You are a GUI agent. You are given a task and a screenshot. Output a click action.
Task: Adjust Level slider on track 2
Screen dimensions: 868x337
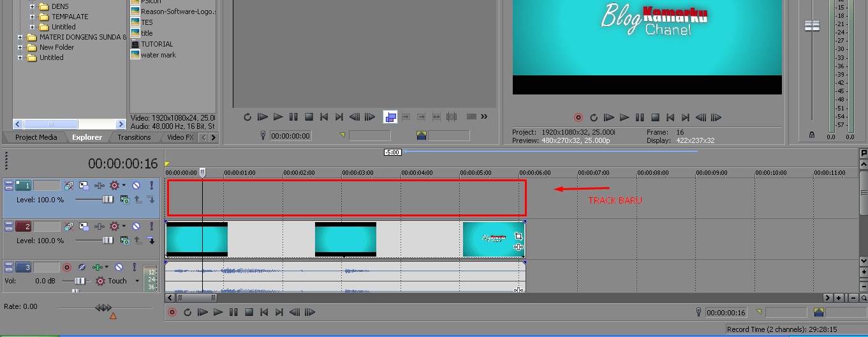click(107, 241)
